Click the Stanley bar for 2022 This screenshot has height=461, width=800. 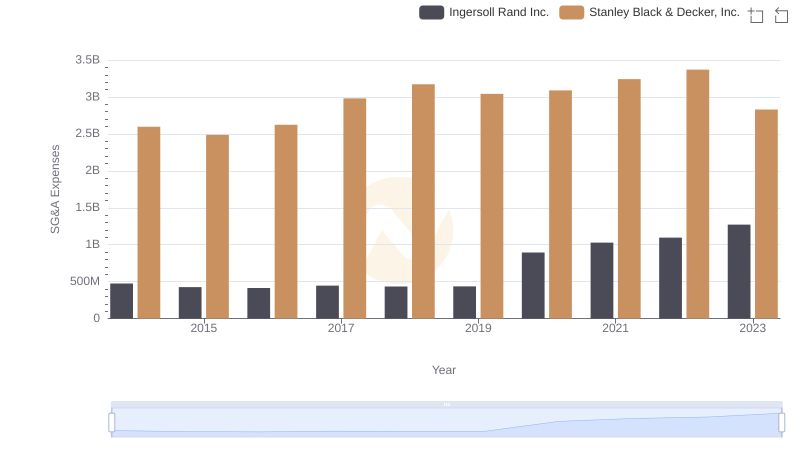coord(697,194)
